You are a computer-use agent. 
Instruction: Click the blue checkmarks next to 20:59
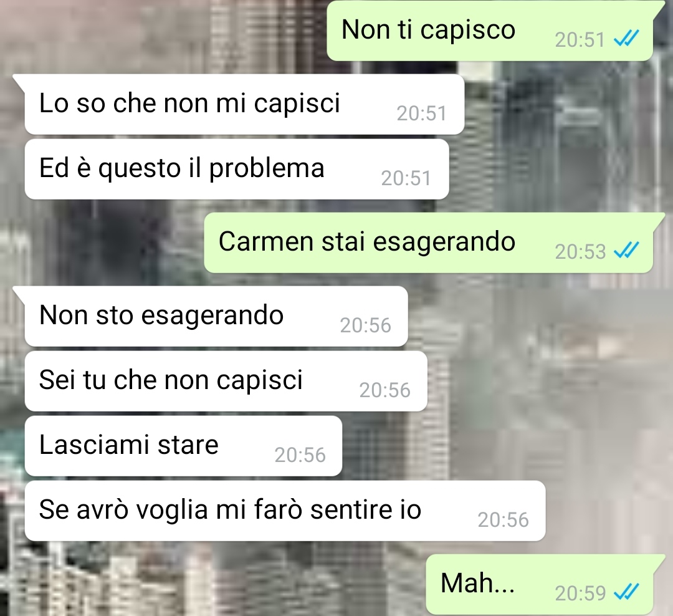tap(626, 593)
